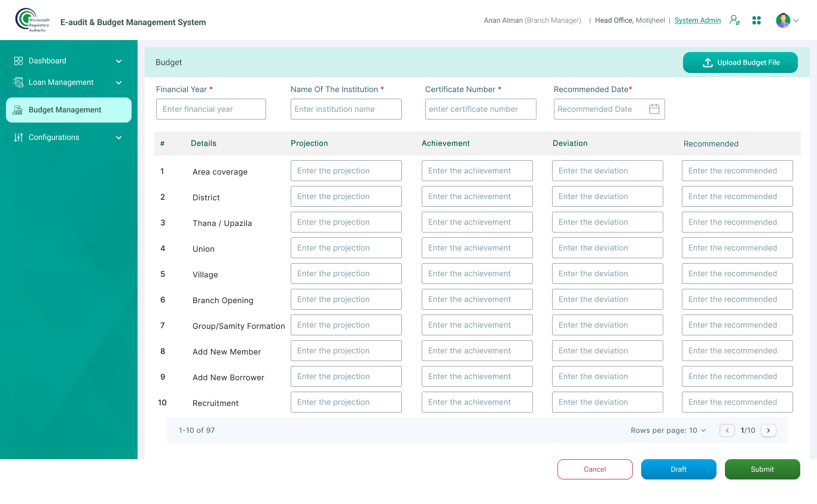The image size is (817, 504).
Task: Expand the Configurations chevron
Action: click(118, 138)
